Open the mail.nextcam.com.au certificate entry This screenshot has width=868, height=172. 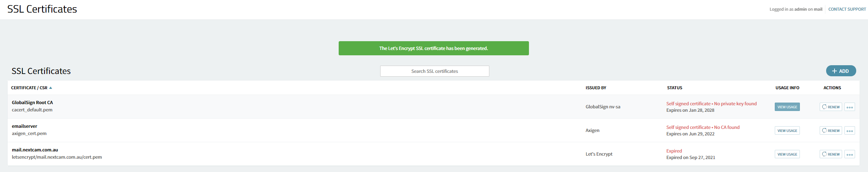pyautogui.click(x=35, y=150)
